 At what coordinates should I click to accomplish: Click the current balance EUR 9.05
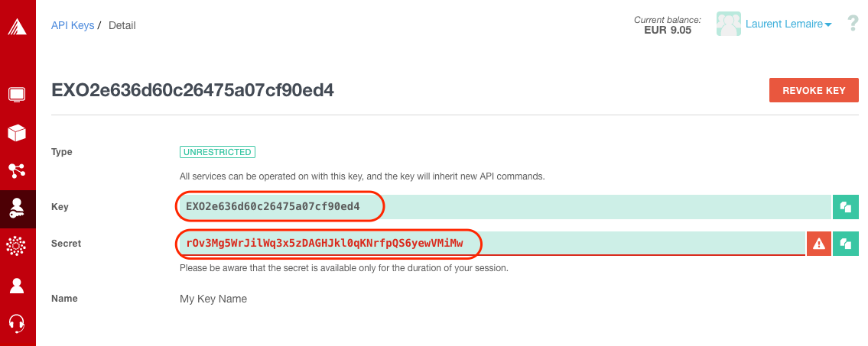click(668, 30)
